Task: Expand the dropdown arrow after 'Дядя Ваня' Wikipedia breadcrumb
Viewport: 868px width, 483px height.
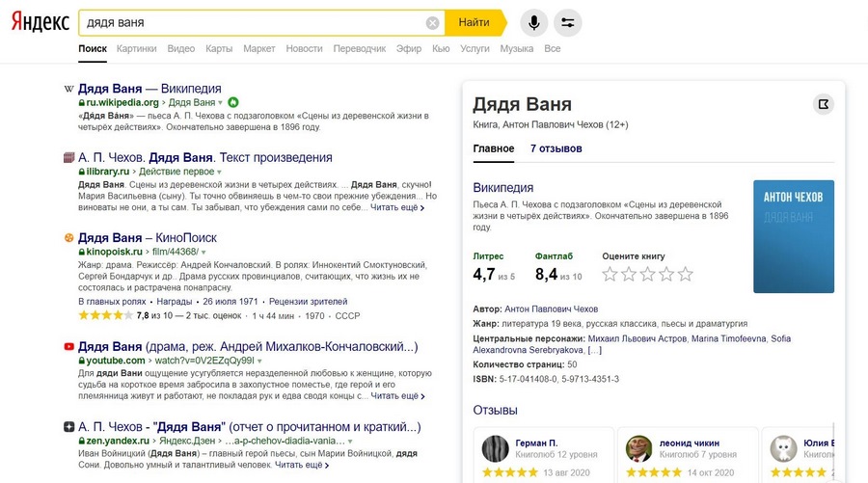Action: click(220, 103)
